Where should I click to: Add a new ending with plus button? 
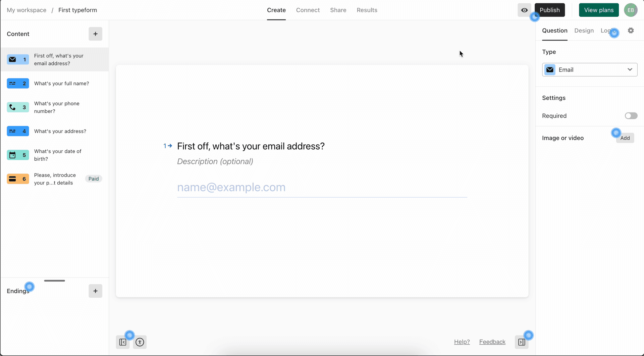[x=95, y=291]
